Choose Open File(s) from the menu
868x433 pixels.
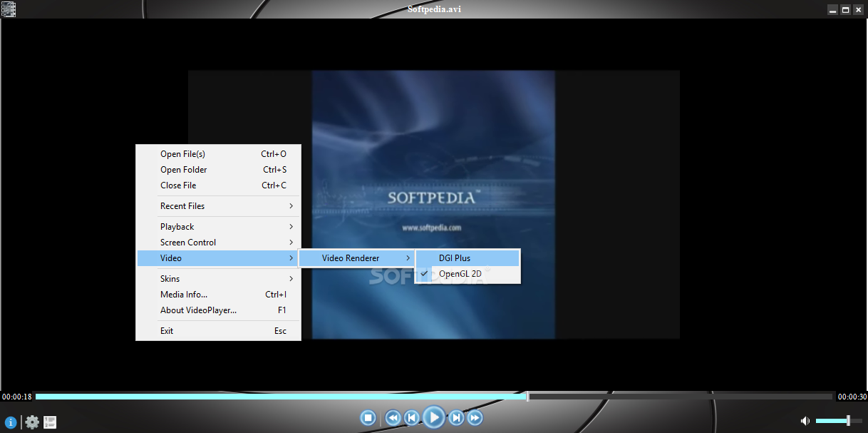coord(218,154)
